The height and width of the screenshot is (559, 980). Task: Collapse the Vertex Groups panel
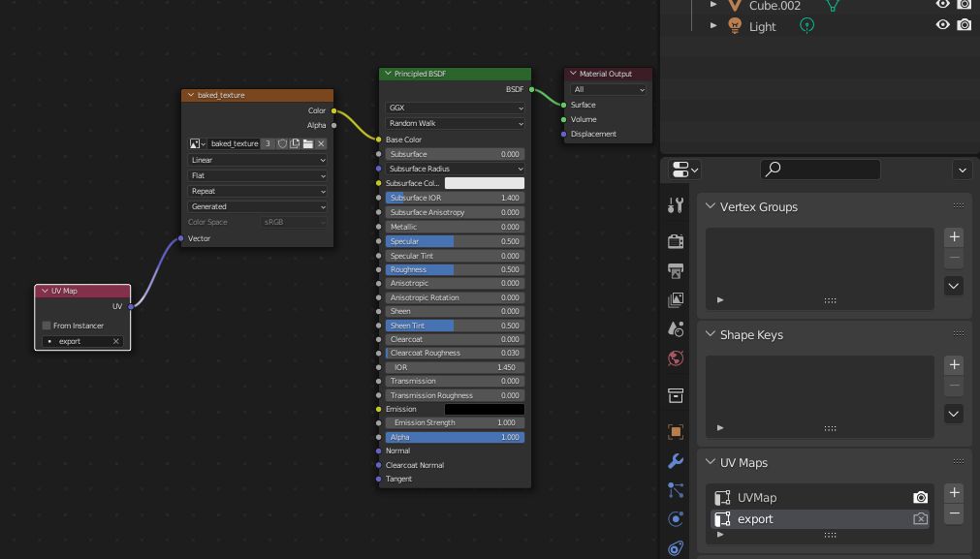711,205
